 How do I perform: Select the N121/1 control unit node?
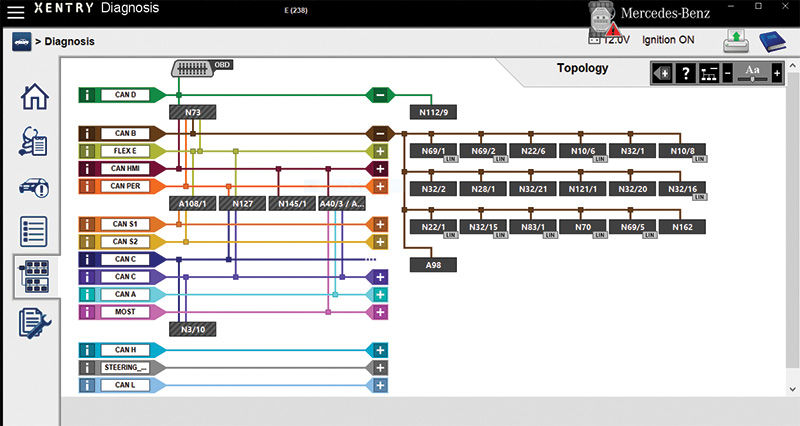(x=583, y=189)
